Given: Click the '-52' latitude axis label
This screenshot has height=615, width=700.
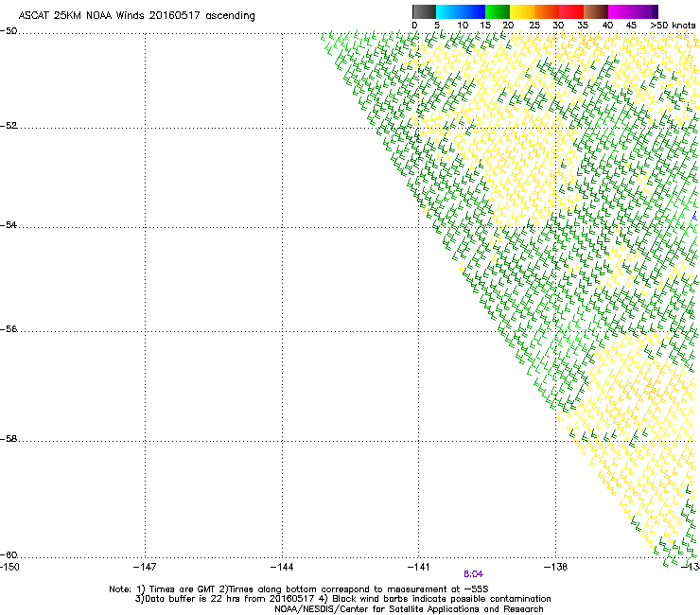Looking at the screenshot, I should [9, 126].
